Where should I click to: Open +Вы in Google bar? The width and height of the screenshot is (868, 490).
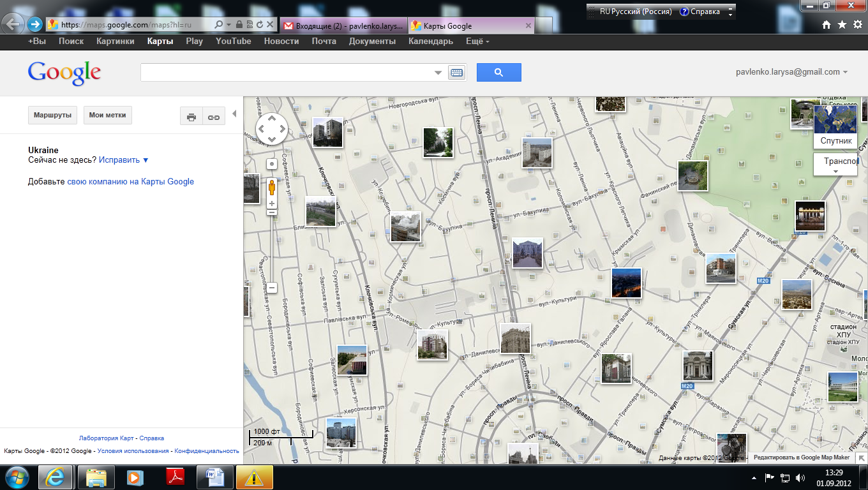click(37, 41)
